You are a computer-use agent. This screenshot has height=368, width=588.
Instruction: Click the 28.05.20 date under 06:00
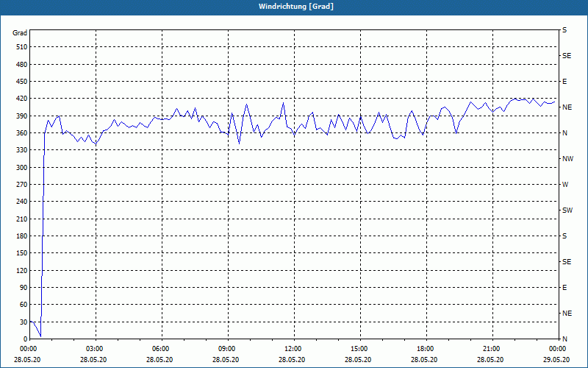coord(159,359)
